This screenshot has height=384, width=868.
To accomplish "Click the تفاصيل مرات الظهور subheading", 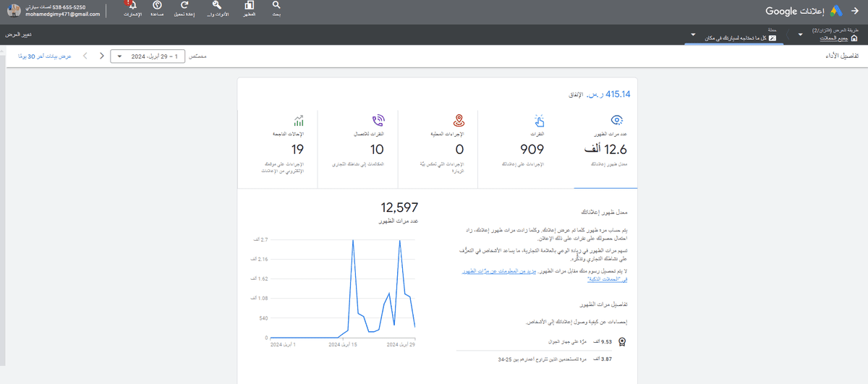I will [605, 304].
